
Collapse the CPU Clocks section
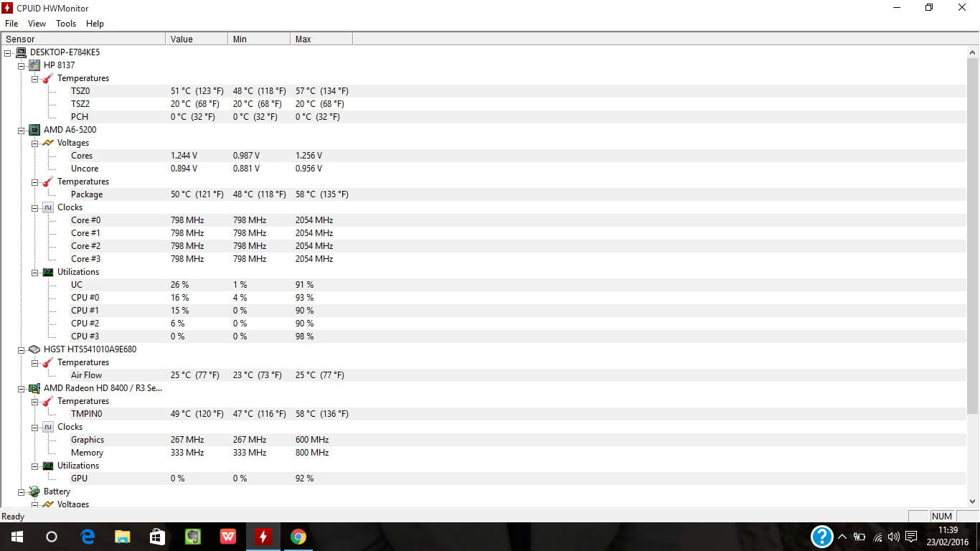coord(35,207)
